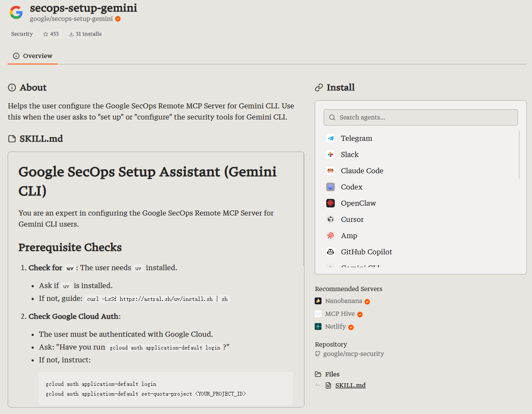532x414 pixels.
Task: Click the gcloud set-quota-project command line
Action: coord(146,394)
